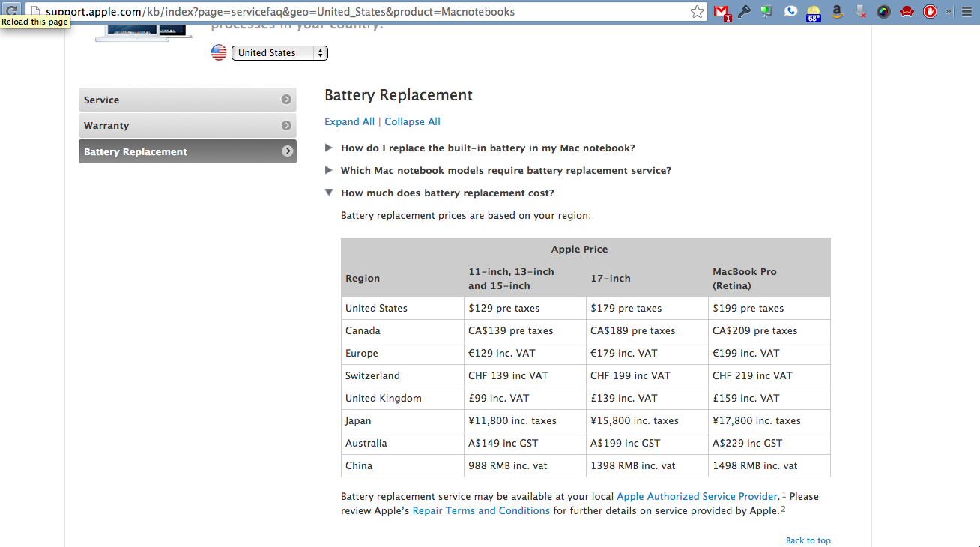Click the 'Region' column header
This screenshot has width=980, height=547.
363,278
